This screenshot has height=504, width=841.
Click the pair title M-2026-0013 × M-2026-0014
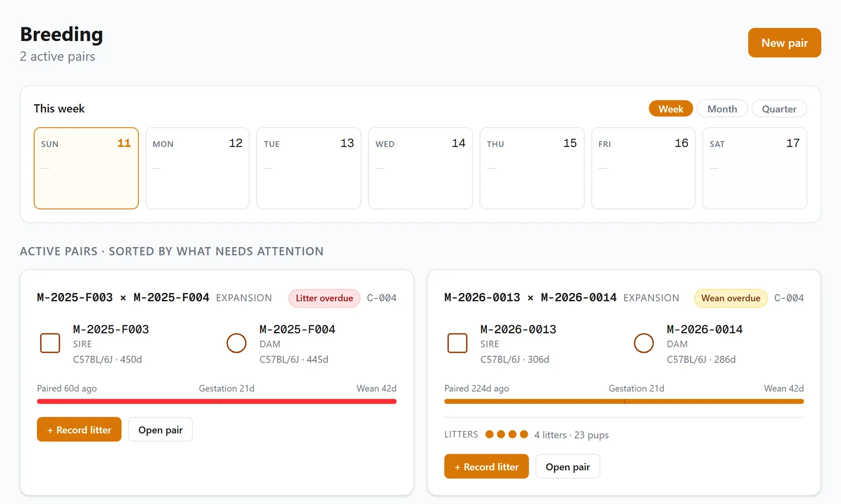point(530,297)
